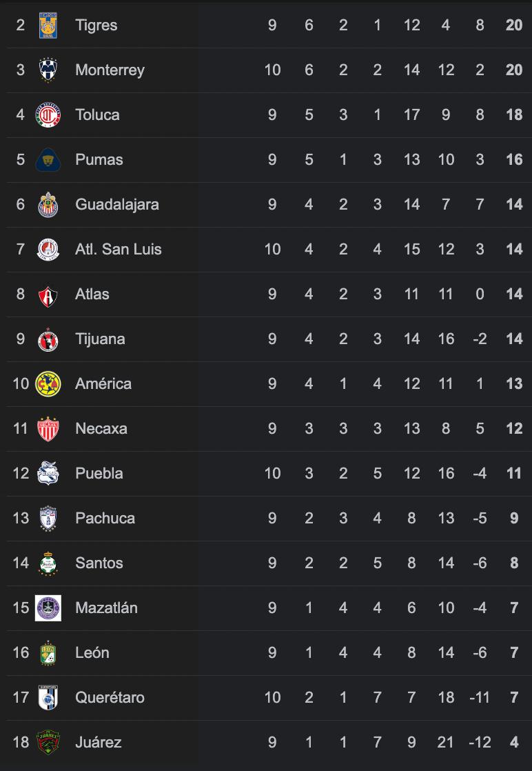Click the Puebla team badge

click(x=48, y=474)
